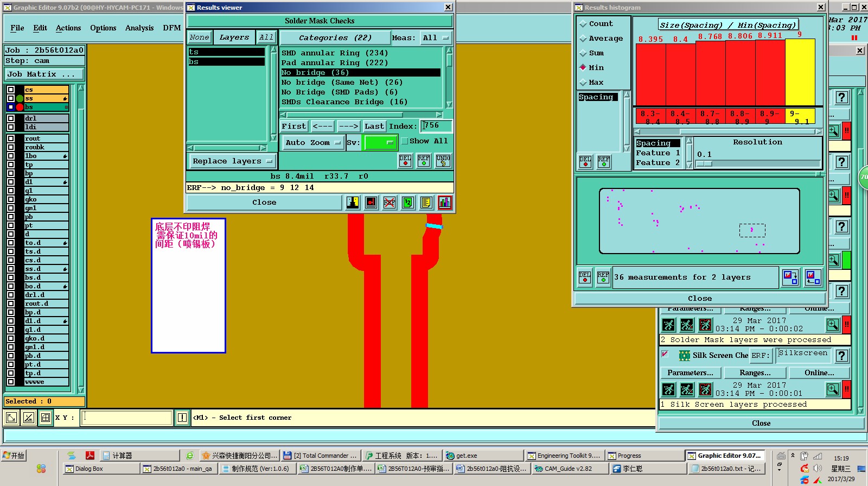The height and width of the screenshot is (486, 868).
Task: Click exclamation icon next to coordinate input
Action: [182, 418]
